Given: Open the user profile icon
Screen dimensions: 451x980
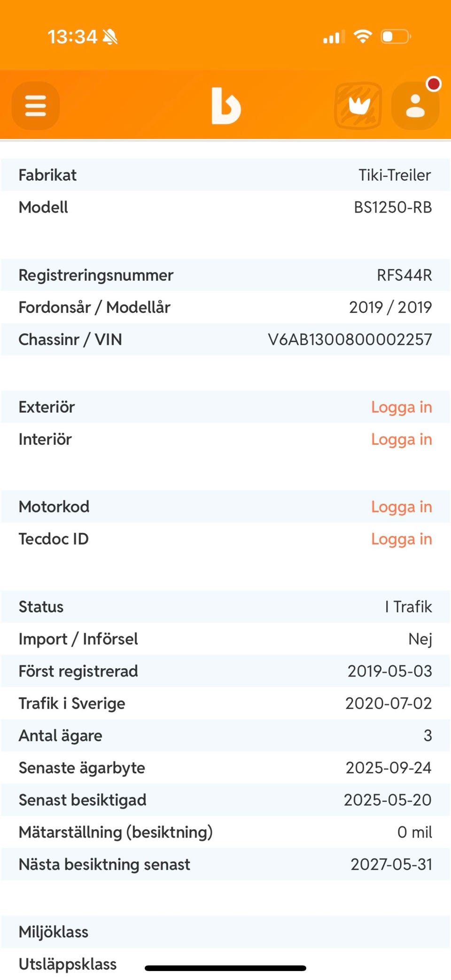Looking at the screenshot, I should point(415,106).
